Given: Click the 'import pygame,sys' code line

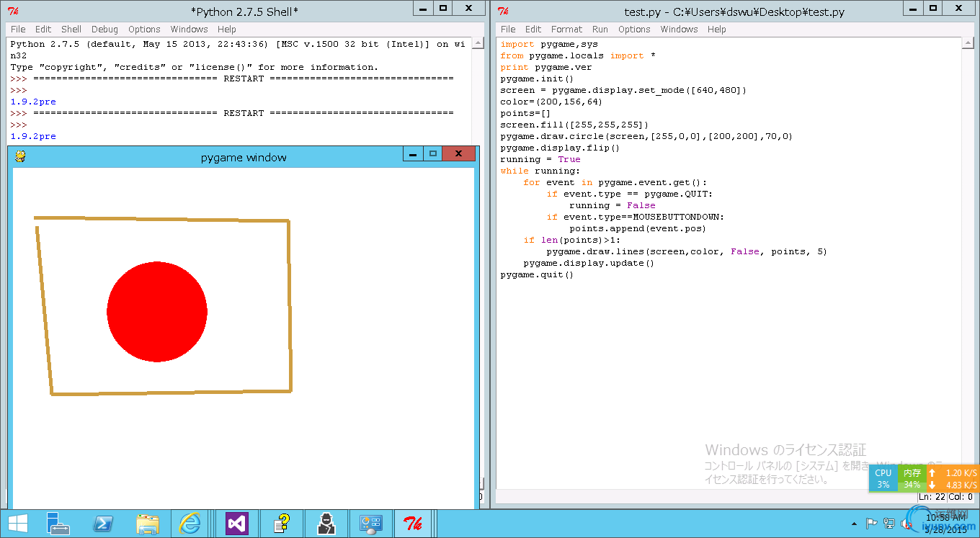Looking at the screenshot, I should click(x=549, y=44).
